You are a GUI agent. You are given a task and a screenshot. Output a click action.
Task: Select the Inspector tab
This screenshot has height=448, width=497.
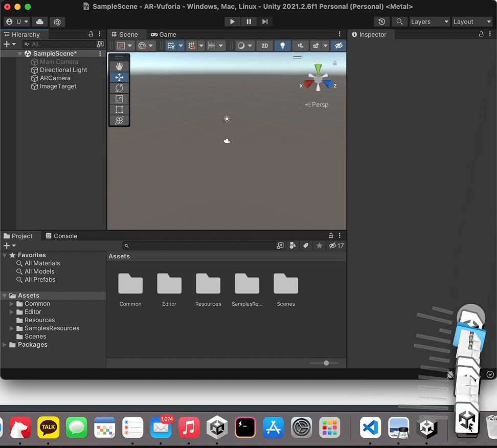click(x=369, y=35)
